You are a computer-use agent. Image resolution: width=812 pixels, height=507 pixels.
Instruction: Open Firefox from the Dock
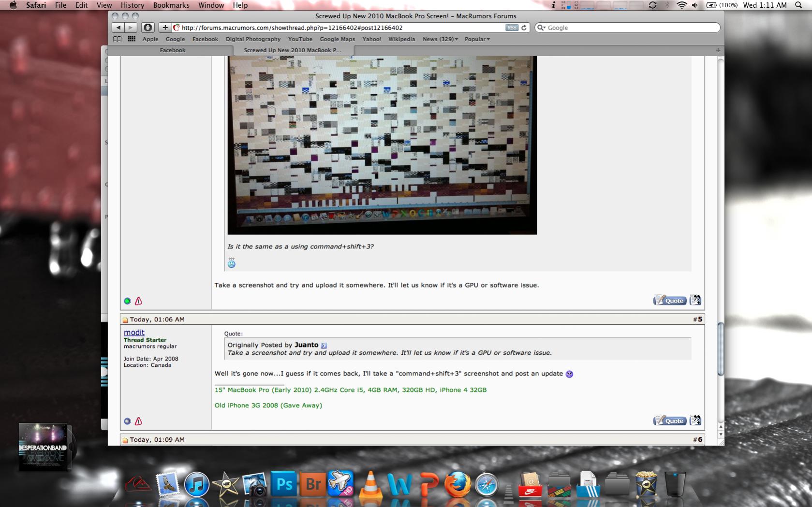458,484
